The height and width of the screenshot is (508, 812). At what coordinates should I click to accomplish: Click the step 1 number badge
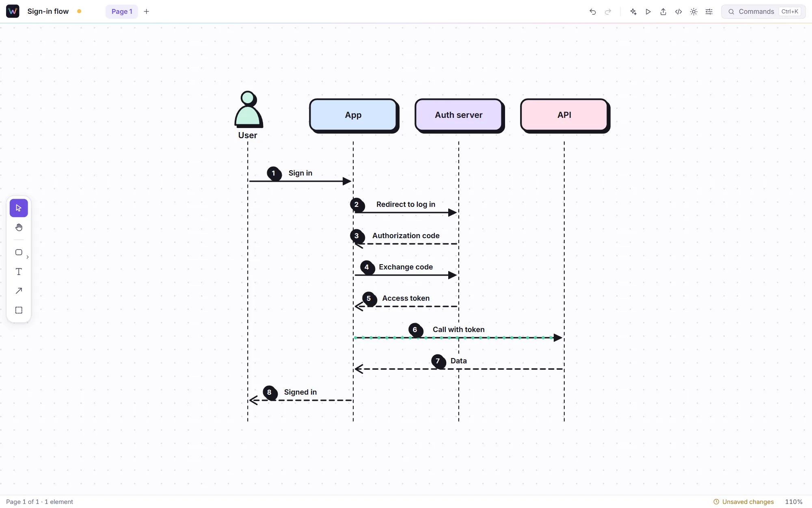tap(274, 174)
